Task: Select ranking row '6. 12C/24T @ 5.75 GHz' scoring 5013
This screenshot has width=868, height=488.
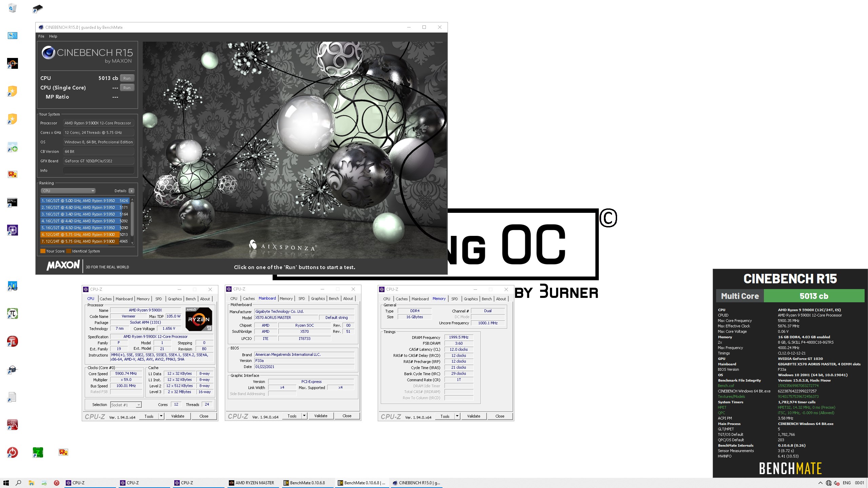Action: (x=84, y=235)
